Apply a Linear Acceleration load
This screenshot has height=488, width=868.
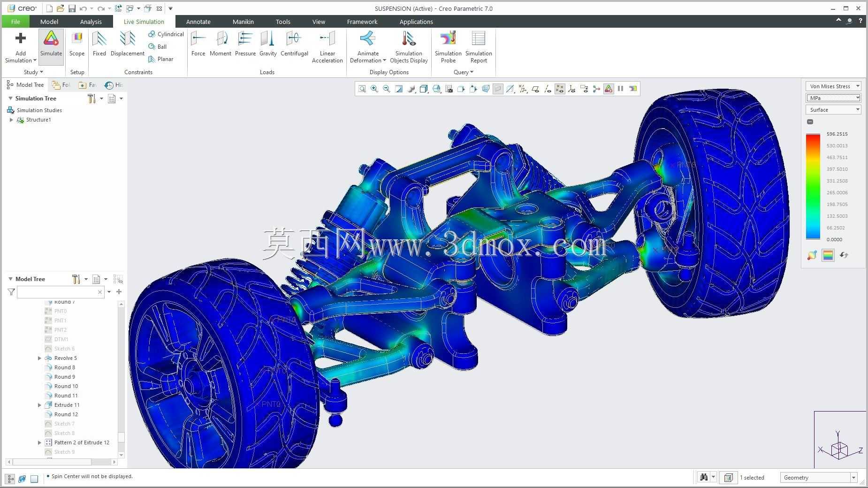(327, 47)
